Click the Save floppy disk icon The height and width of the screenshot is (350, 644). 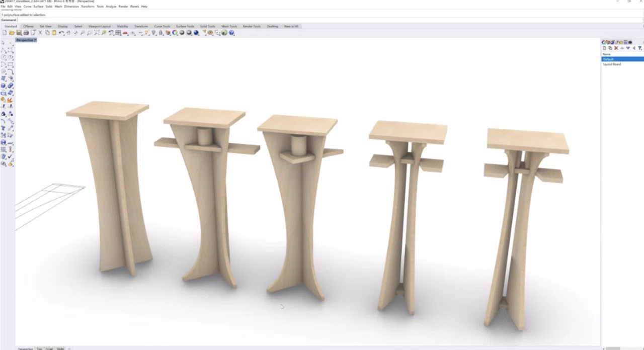coord(19,33)
